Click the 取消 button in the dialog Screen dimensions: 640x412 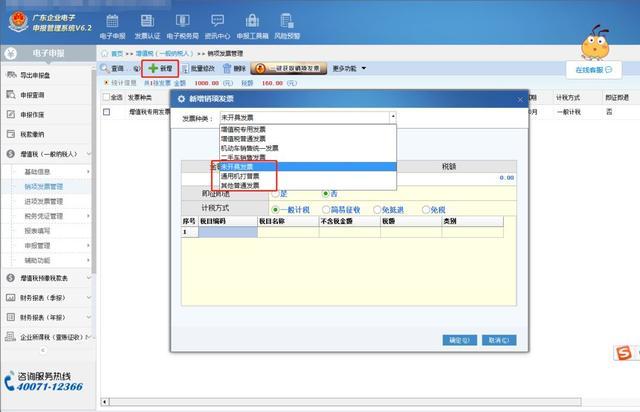click(494, 340)
